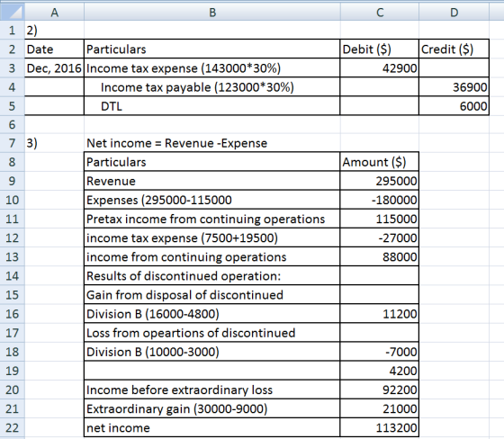Click 'Division B (16000-4800)' cell
The height and width of the screenshot is (439, 504).
pos(212,314)
